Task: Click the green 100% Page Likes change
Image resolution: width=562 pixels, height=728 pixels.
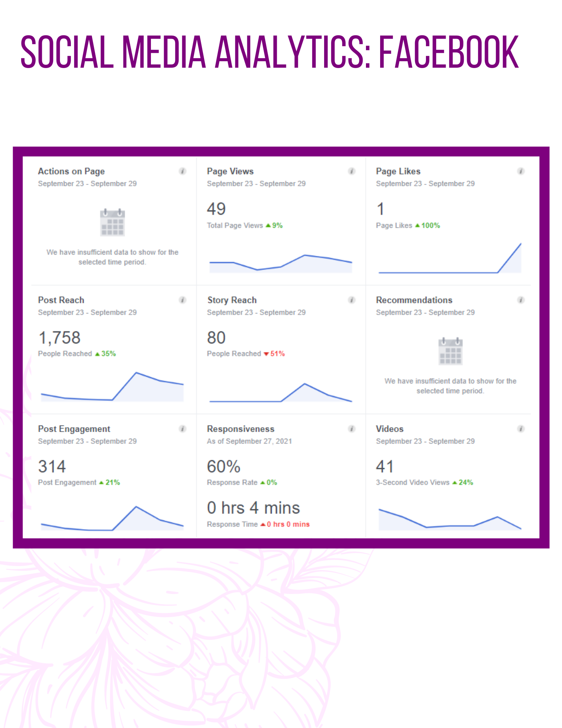Action: click(428, 226)
